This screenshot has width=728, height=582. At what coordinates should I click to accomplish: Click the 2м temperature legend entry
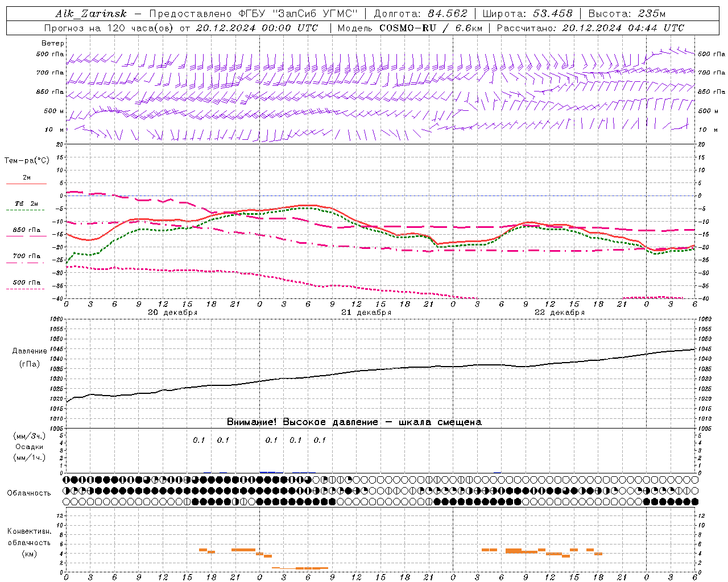[27, 178]
